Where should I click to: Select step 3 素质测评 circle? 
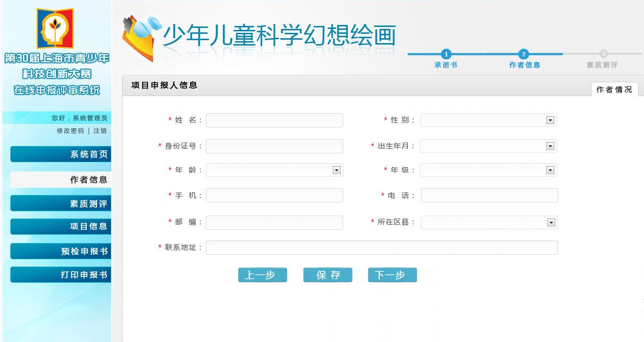[x=603, y=54]
